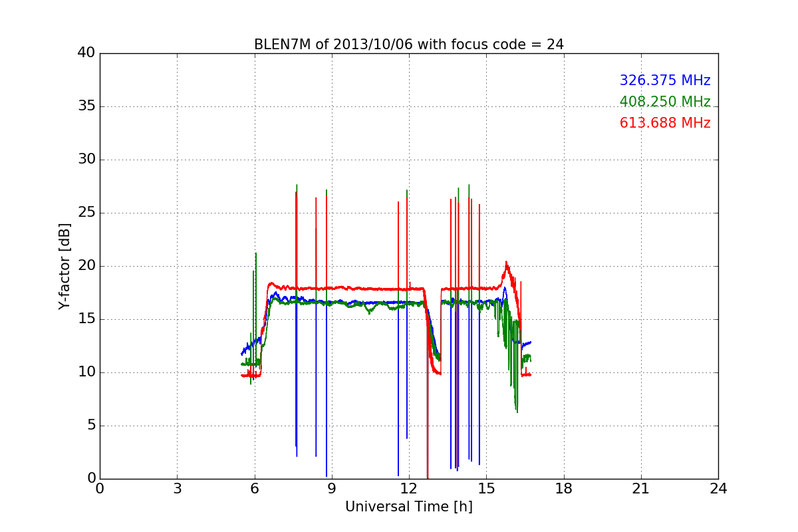
Task: Click the y-axis tick label '30'
Action: coord(86,160)
